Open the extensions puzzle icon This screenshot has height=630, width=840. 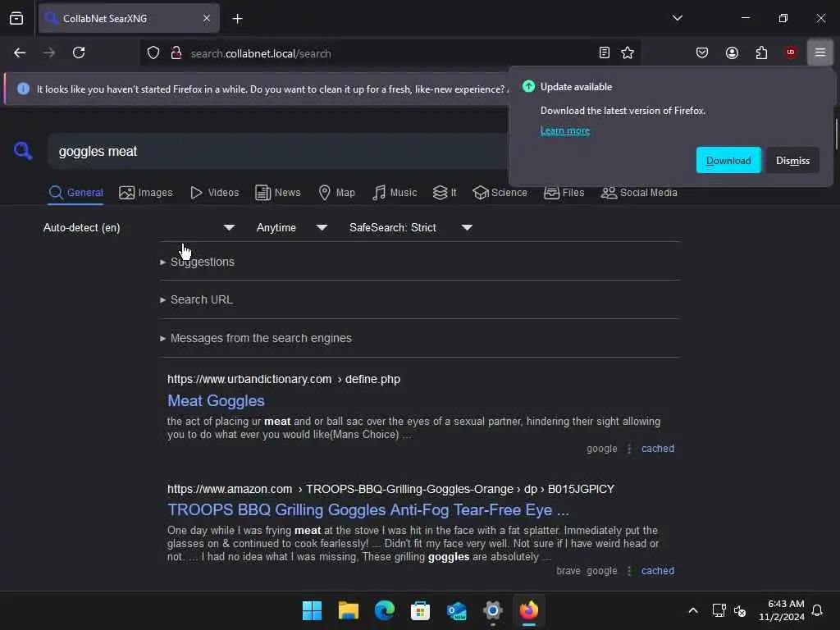pos(761,52)
